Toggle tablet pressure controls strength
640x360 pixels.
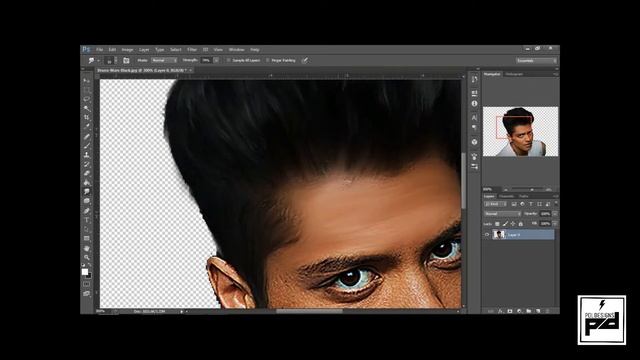point(304,60)
